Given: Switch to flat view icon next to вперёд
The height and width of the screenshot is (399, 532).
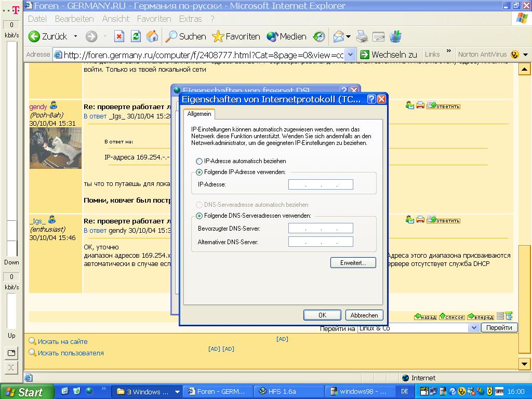Looking at the screenshot, I should (x=500, y=316).
